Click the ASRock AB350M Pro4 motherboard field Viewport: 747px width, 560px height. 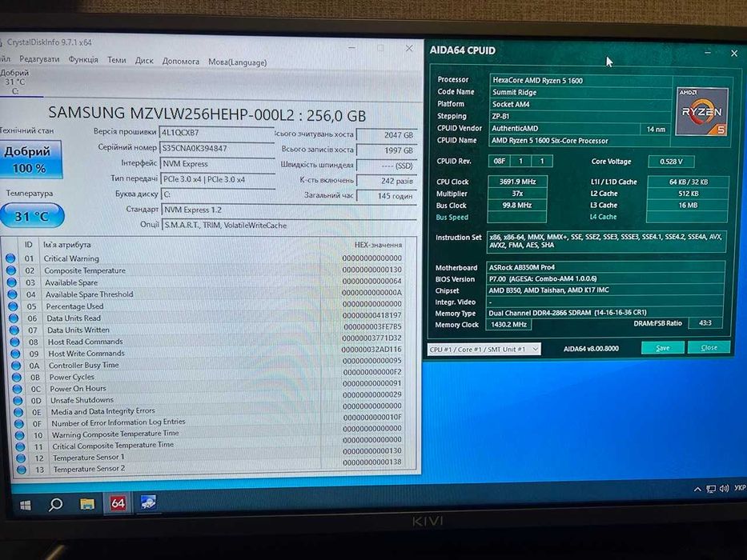tap(605, 267)
